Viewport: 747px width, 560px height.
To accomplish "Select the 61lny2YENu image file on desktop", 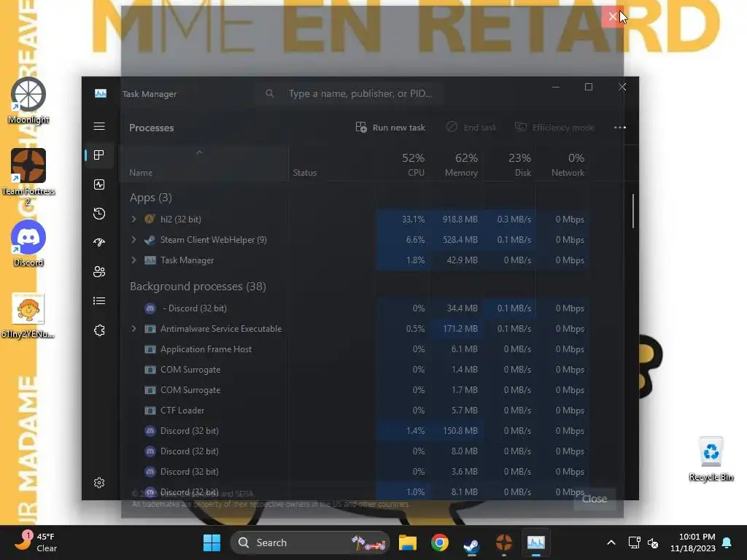I will (28, 315).
